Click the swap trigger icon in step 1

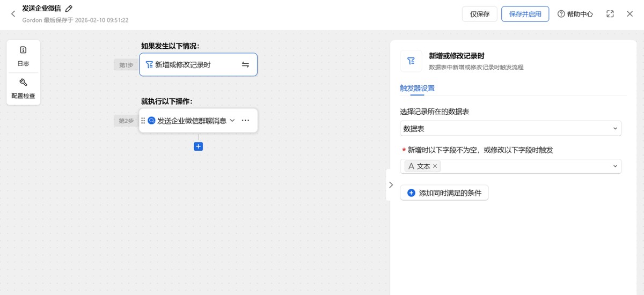click(245, 65)
